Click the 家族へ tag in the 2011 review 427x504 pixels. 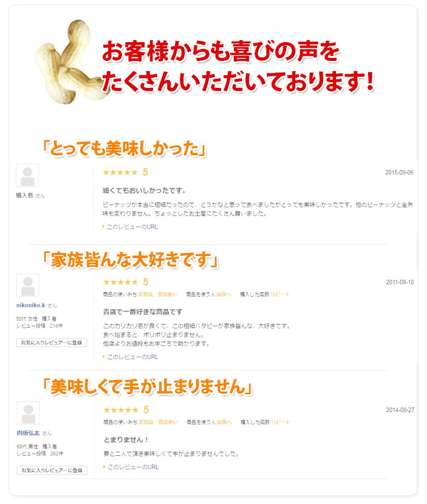click(x=224, y=295)
